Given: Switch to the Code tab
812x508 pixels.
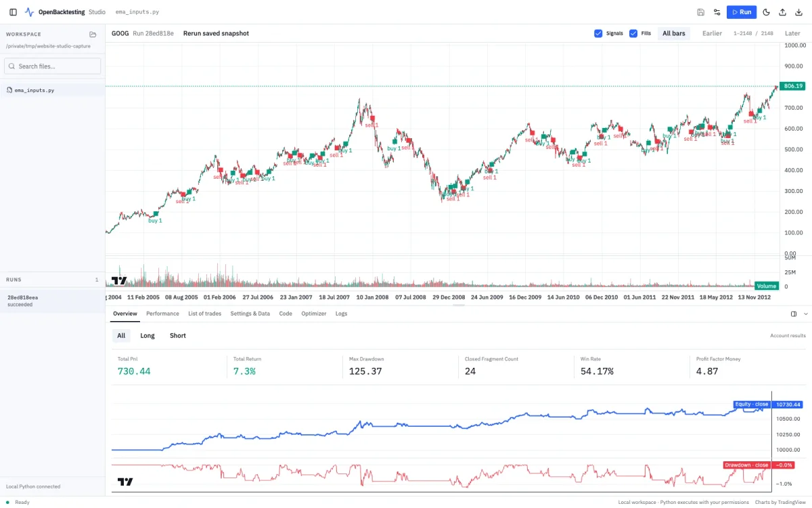Looking at the screenshot, I should [286, 314].
